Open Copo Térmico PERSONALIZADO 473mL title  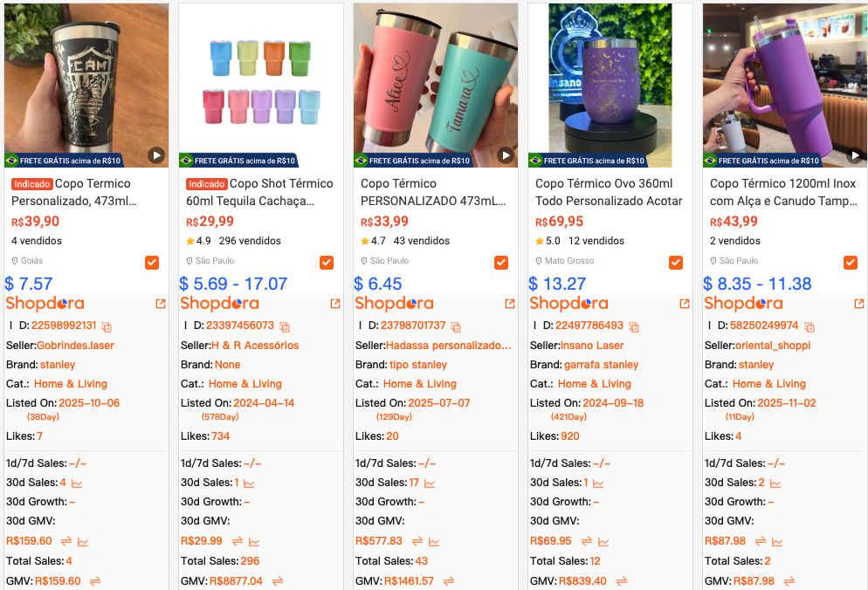[433, 192]
